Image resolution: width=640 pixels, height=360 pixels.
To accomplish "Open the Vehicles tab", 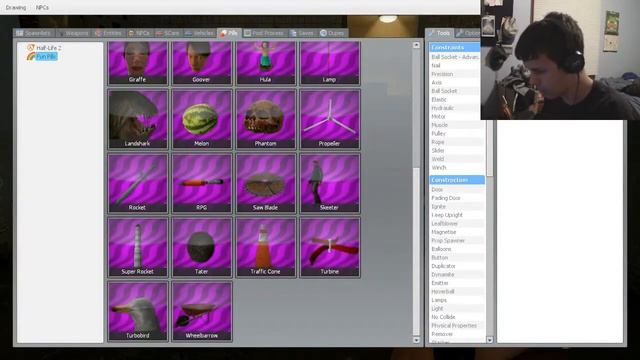I will (x=200, y=33).
